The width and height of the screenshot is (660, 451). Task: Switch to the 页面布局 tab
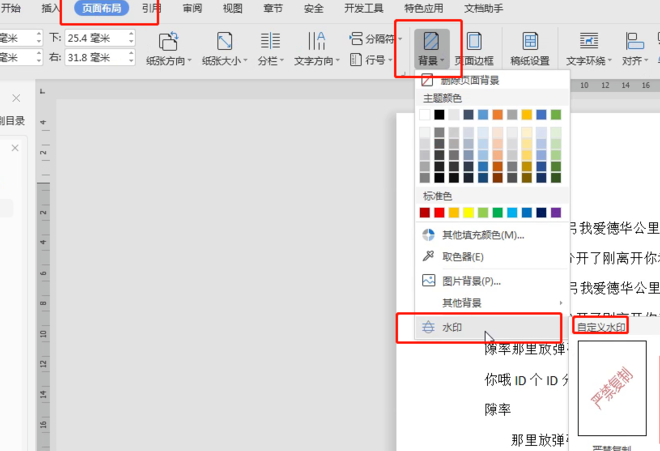[x=101, y=8]
